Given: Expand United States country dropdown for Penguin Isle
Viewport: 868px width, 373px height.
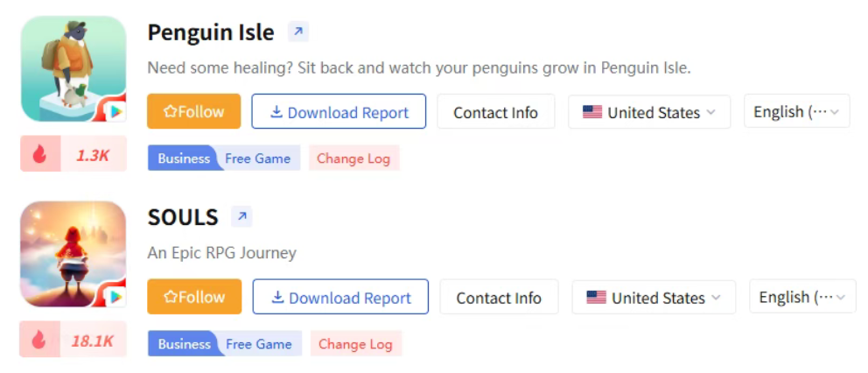Looking at the screenshot, I should [x=649, y=112].
